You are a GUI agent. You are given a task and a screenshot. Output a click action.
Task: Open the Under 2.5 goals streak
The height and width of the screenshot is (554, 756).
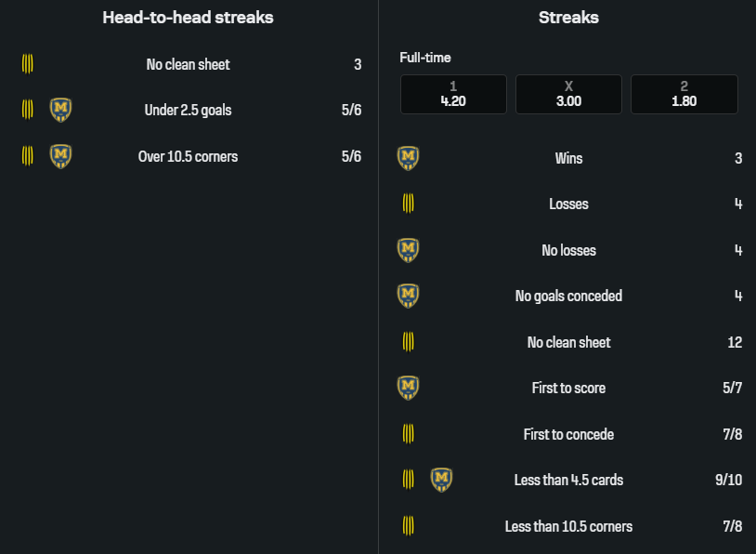[188, 110]
